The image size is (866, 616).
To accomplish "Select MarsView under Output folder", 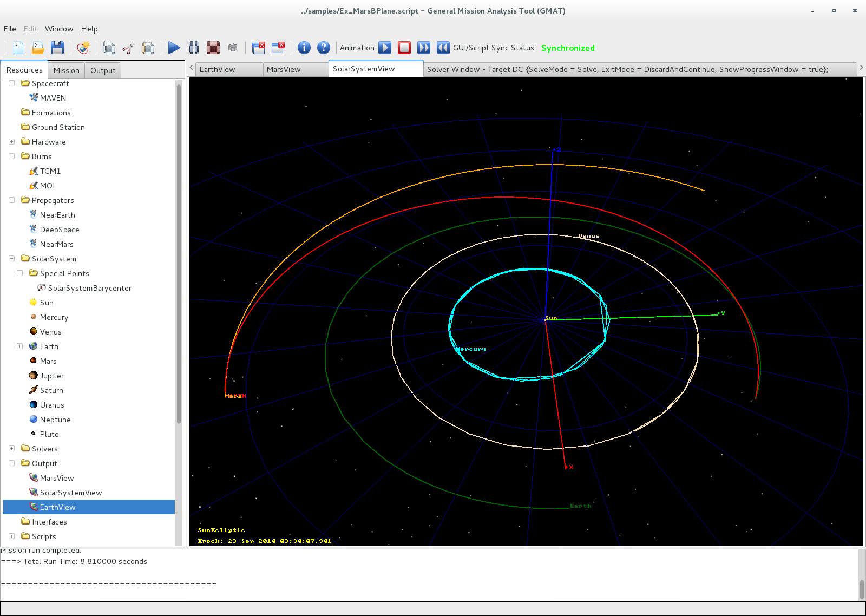I will [x=57, y=478].
